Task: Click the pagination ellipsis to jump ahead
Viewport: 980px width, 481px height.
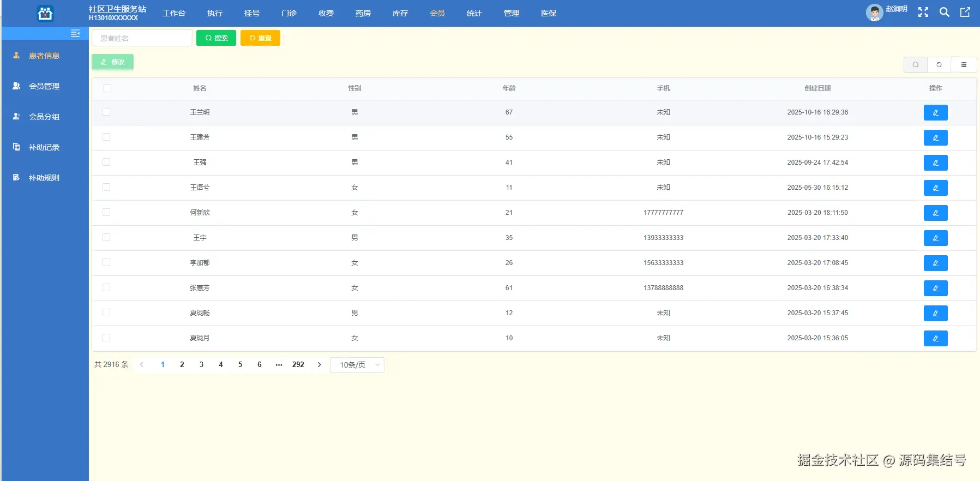Action: coord(279,365)
